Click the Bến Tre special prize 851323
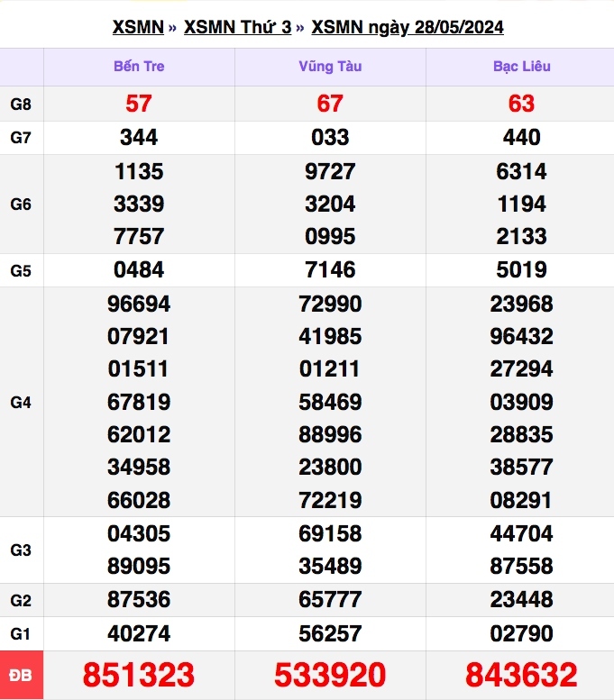Screen dimensions: 614x700 click(x=139, y=675)
